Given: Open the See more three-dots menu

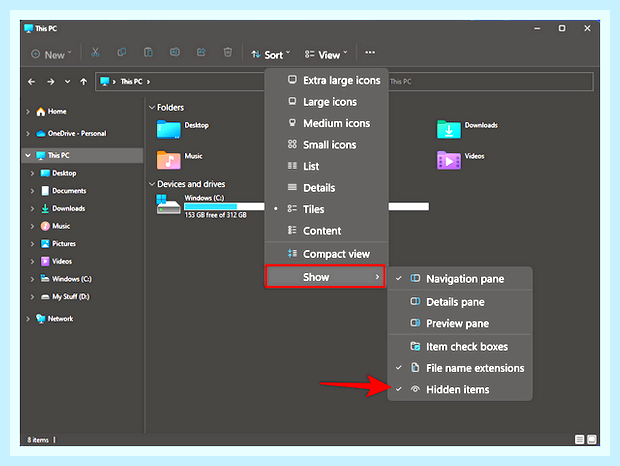Looking at the screenshot, I should pos(370,53).
